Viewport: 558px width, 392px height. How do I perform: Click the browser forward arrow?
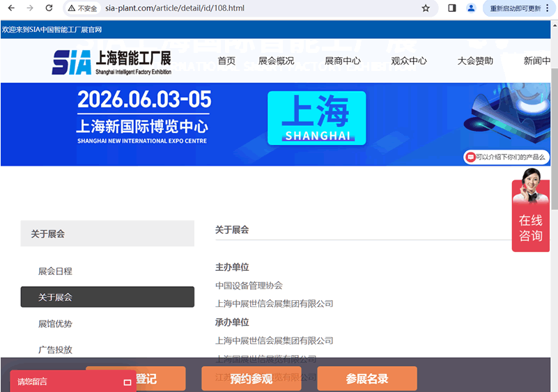point(29,8)
